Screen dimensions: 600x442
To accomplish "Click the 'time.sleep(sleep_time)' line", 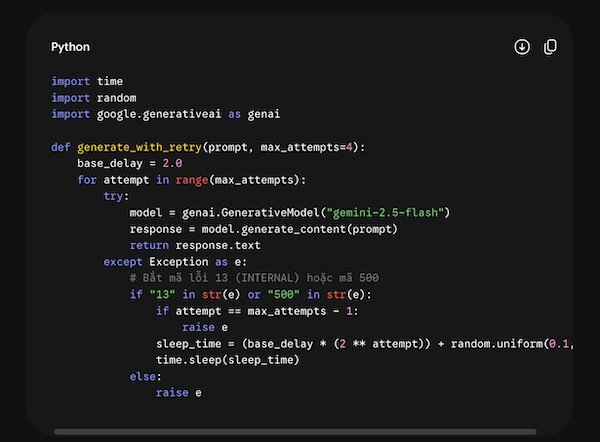I will [228, 360].
